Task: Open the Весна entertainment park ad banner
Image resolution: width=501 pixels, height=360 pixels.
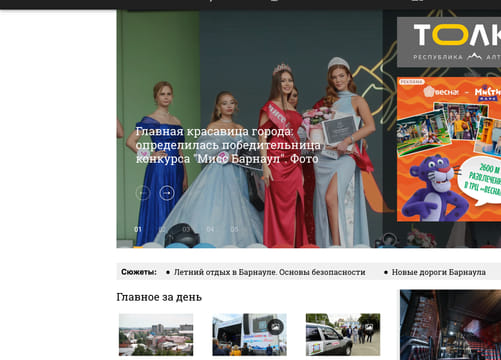Action: [449, 149]
